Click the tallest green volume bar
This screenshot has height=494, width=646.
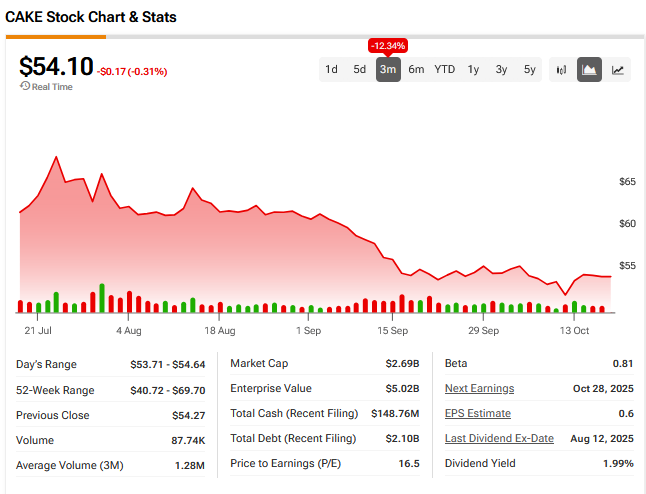coord(102,298)
